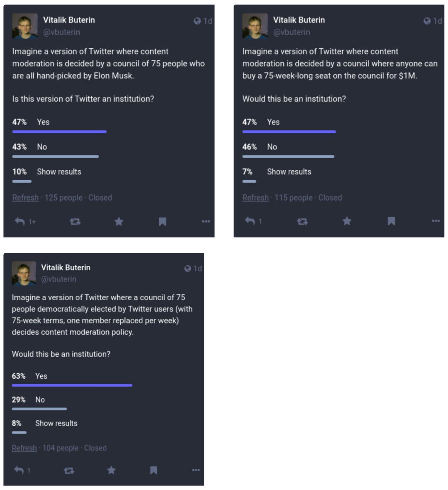This screenshot has height=490, width=448.
Task: Favourite the Elon Musk council poll post
Action: point(119,222)
